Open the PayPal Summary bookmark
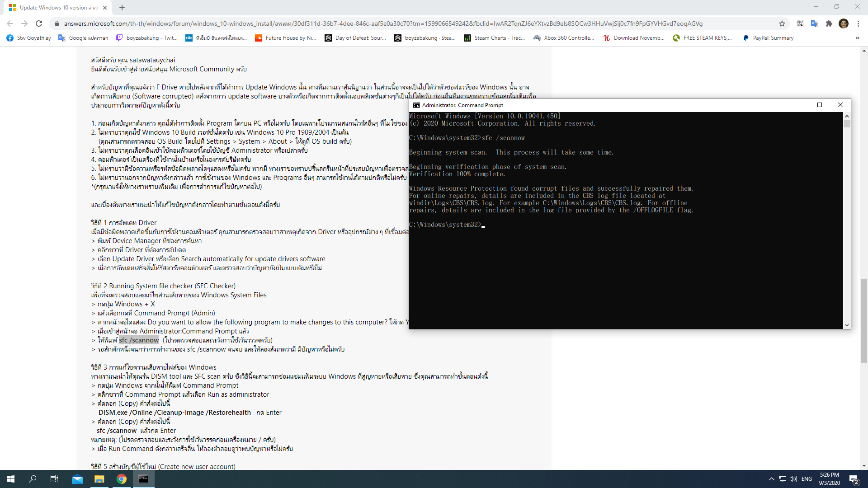This screenshot has height=488, width=868. coord(768,38)
